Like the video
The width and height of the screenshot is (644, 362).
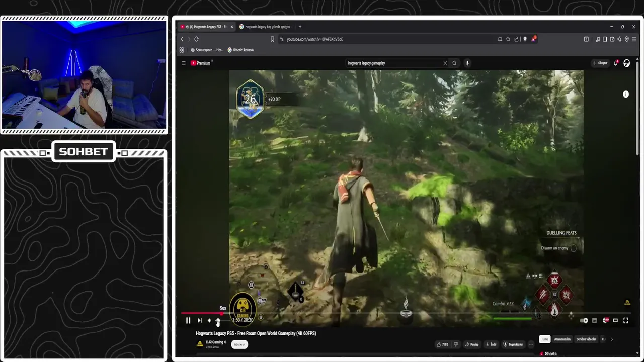pos(442,344)
